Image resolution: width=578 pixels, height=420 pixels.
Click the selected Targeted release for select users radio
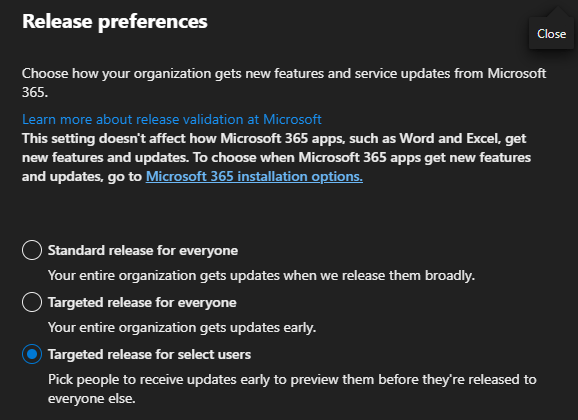(32, 354)
